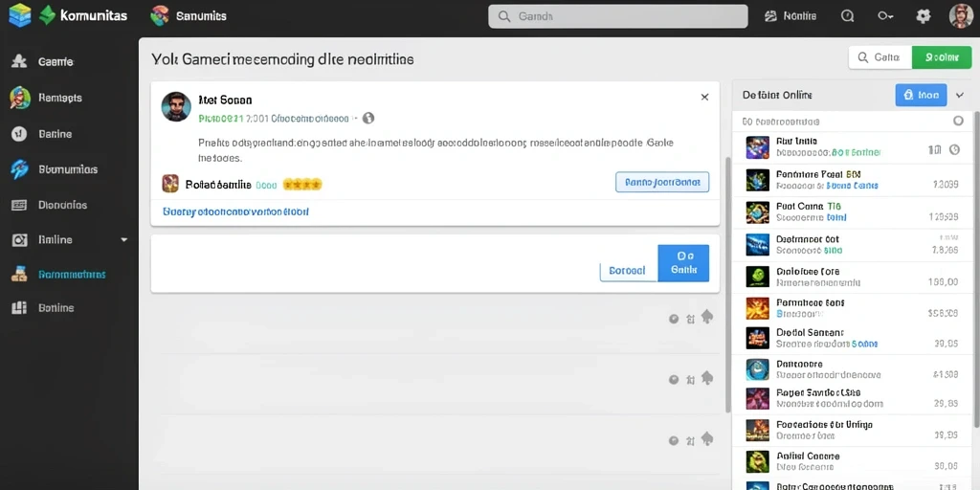Click the Games puzzle icon in sidebar
This screenshot has height=490, width=980.
[19, 61]
